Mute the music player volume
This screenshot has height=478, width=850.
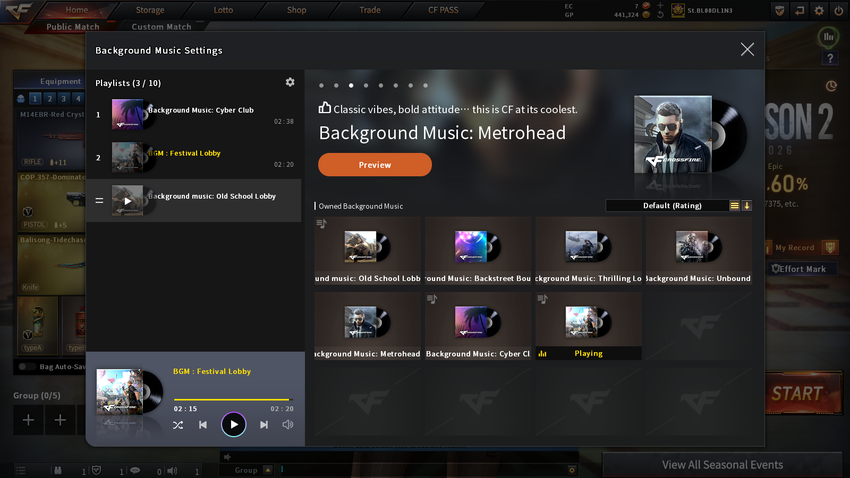click(288, 425)
